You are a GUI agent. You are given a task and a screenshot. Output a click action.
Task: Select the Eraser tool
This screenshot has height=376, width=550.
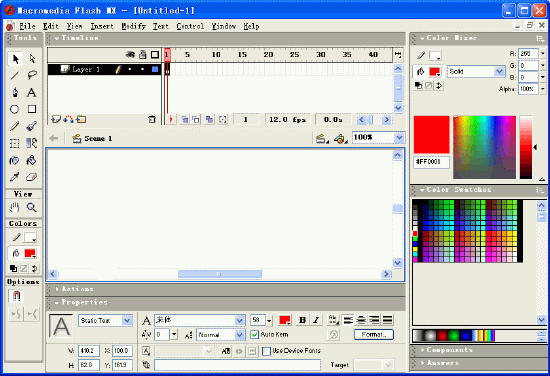(x=32, y=177)
